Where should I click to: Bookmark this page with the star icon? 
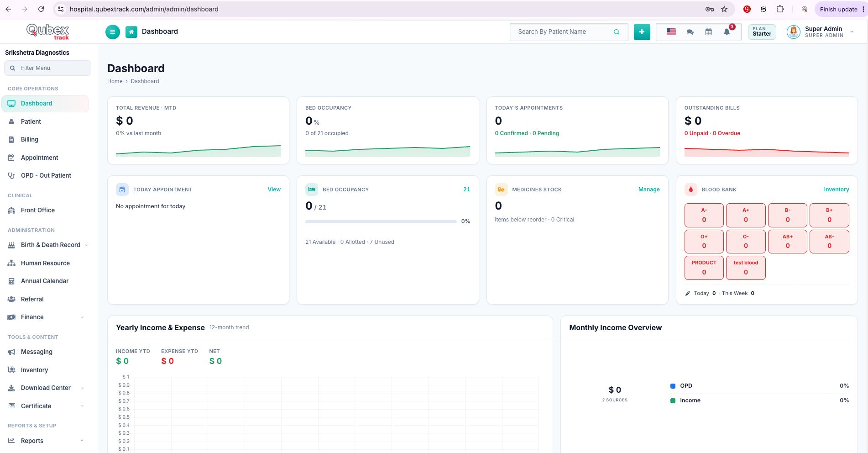[x=724, y=9]
